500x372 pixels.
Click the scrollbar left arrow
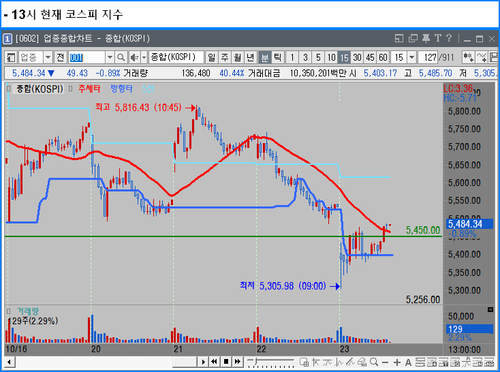point(9,362)
